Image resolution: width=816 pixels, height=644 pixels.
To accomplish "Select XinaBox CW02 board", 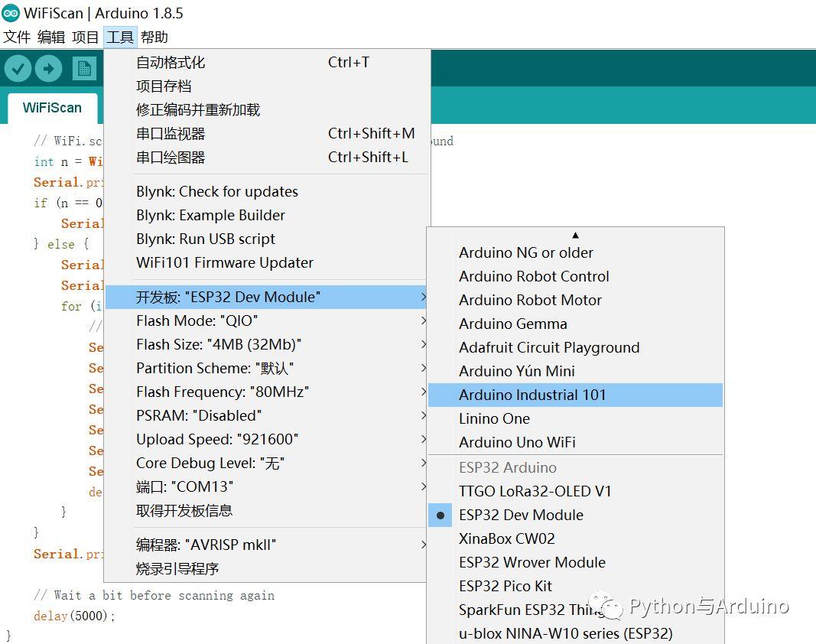I will click(x=575, y=539).
